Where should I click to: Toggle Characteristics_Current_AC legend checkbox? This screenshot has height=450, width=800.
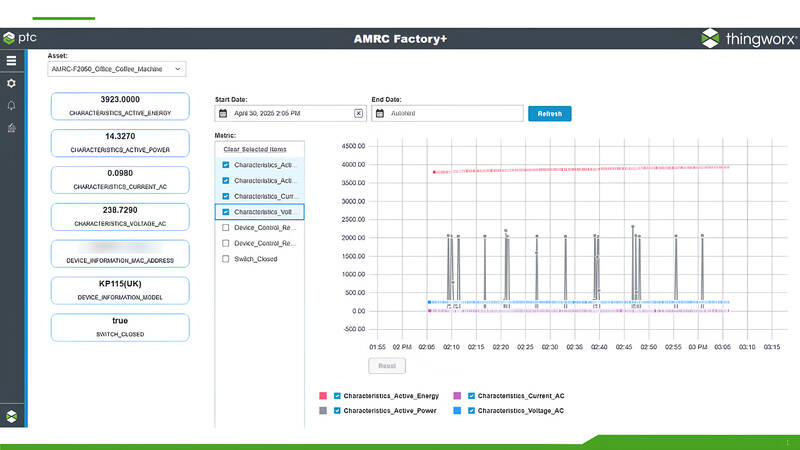tap(471, 396)
